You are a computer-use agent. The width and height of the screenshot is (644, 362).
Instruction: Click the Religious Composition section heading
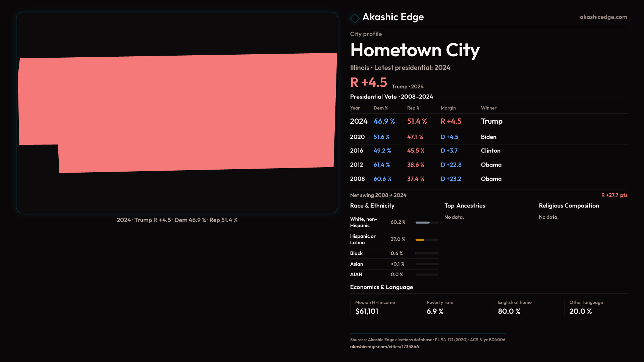569,206
